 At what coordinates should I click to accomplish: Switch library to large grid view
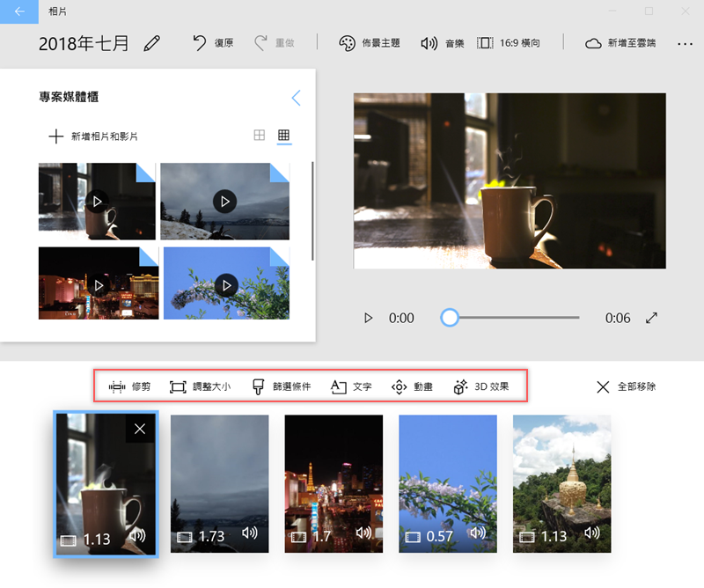click(x=259, y=136)
